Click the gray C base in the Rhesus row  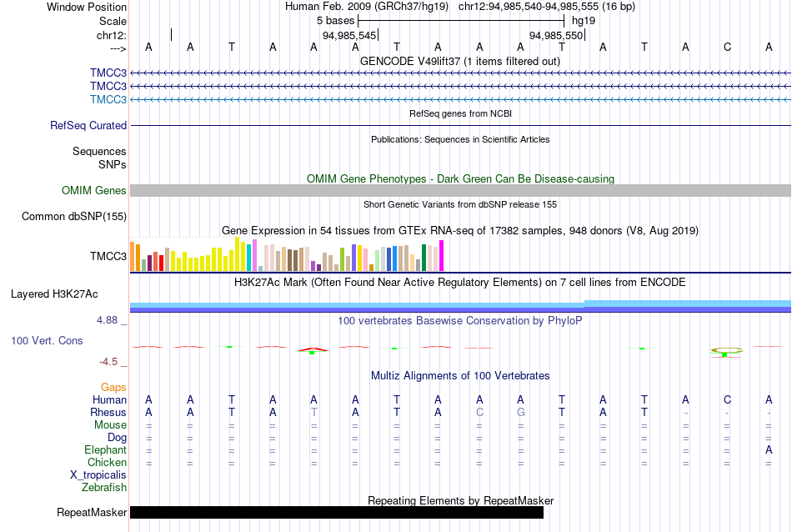coord(479,412)
